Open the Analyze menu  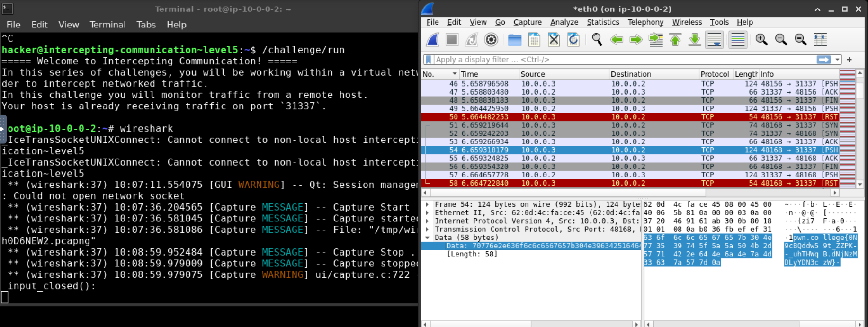click(564, 22)
